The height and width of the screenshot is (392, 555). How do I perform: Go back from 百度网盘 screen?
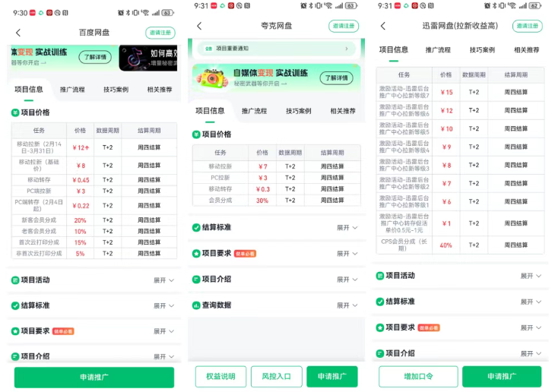18,33
